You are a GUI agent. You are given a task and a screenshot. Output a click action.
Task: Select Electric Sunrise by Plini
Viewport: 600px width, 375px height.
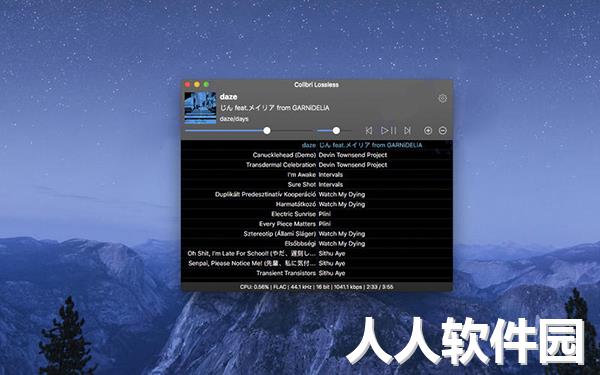[316, 214]
